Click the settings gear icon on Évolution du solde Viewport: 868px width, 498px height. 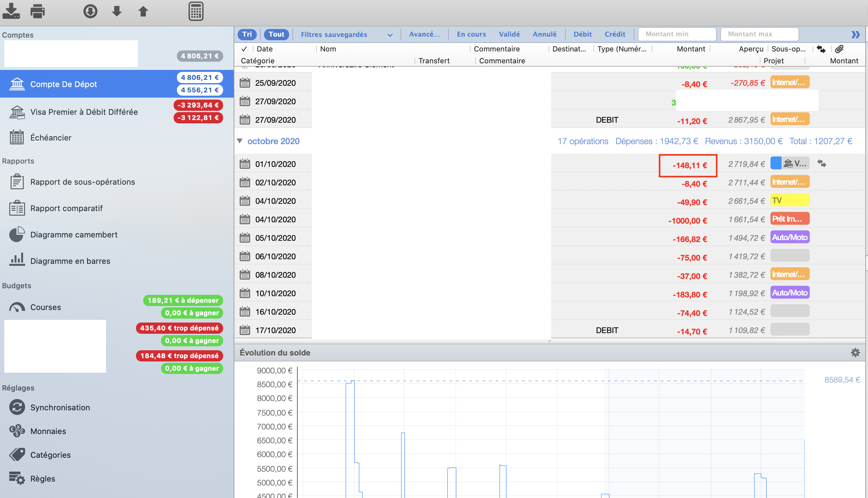tap(855, 353)
